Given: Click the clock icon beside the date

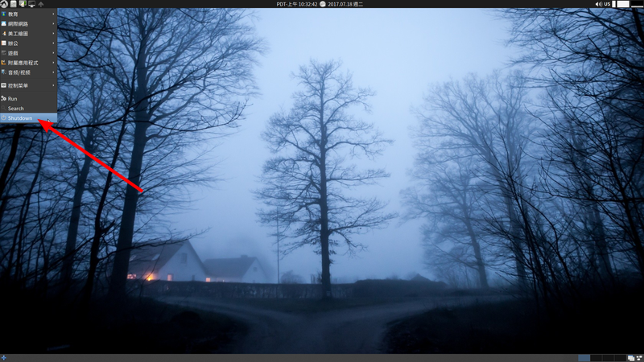Looking at the screenshot, I should [x=323, y=4].
